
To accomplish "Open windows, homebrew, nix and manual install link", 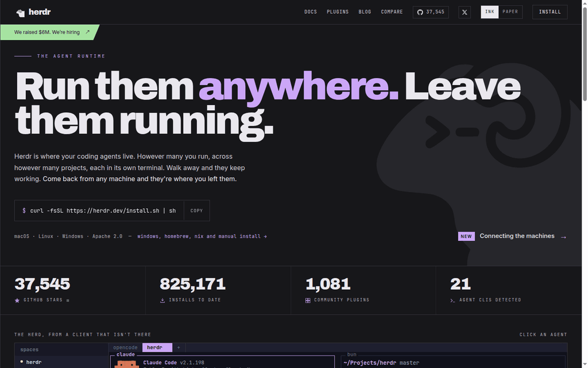I will [202, 236].
